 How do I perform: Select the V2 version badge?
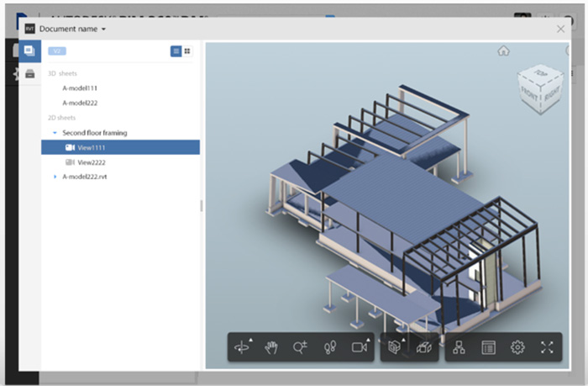coord(57,51)
